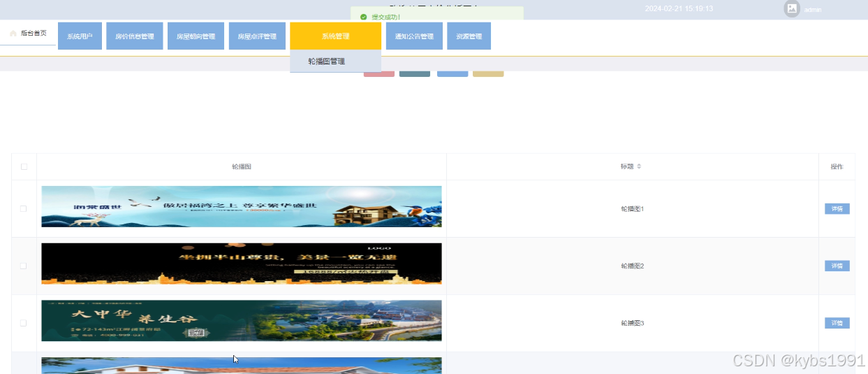
Task: Check the box for 轮播图3 row
Action: 24,323
